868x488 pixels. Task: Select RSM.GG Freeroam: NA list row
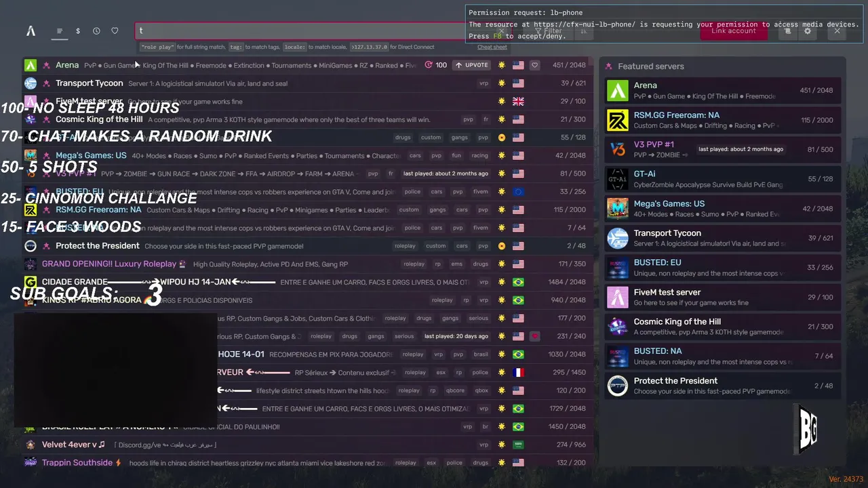(x=309, y=209)
